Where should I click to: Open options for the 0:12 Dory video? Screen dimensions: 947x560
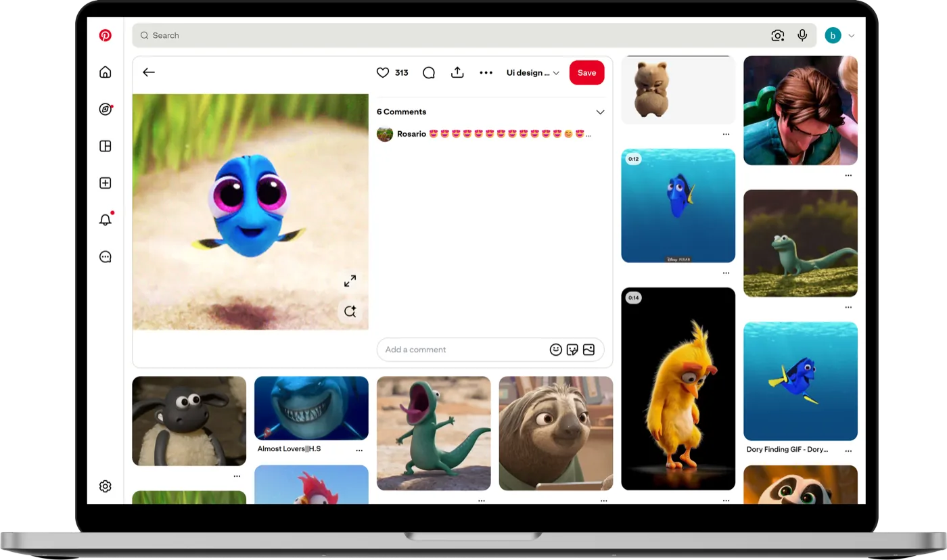[726, 273]
